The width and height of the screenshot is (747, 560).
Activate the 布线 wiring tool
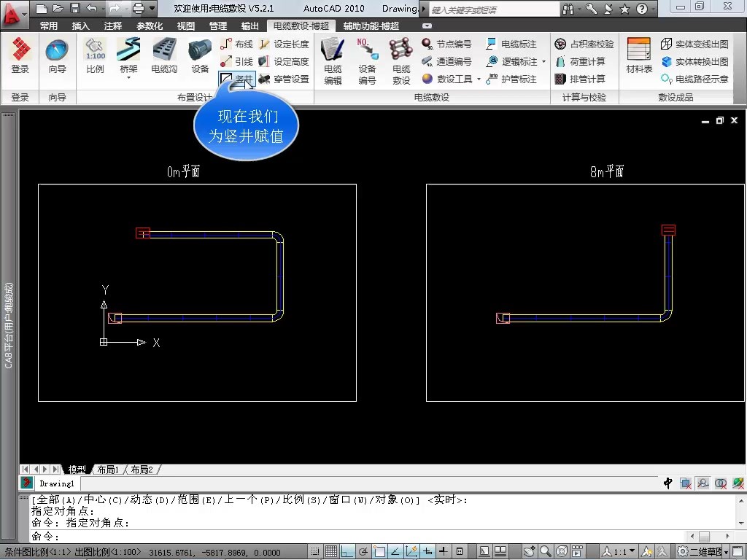pos(236,44)
